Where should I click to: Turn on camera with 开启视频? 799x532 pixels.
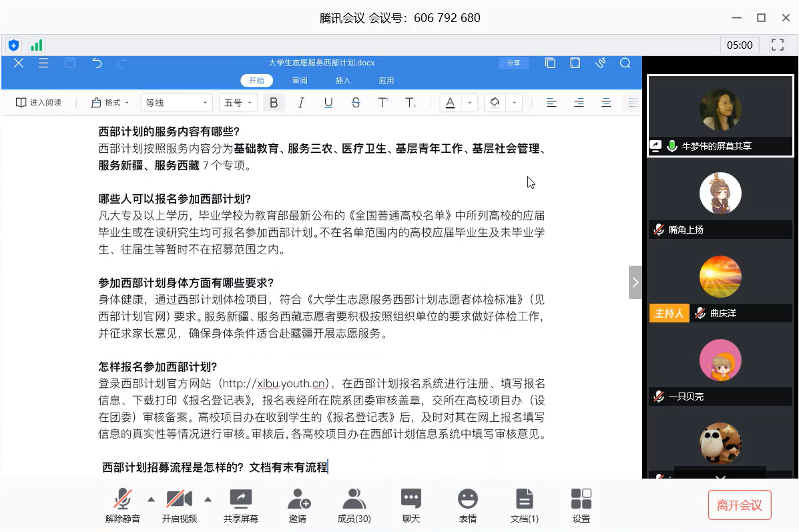(179, 505)
